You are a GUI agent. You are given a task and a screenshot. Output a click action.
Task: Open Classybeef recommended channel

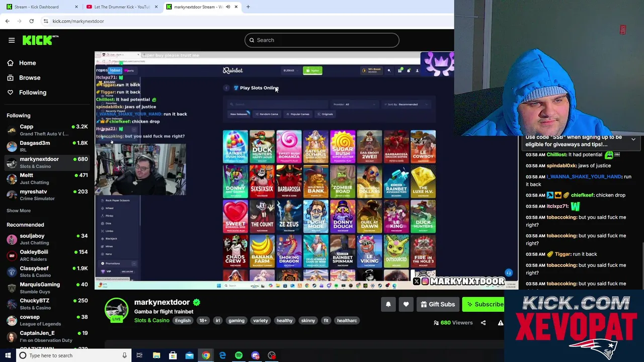47,271
